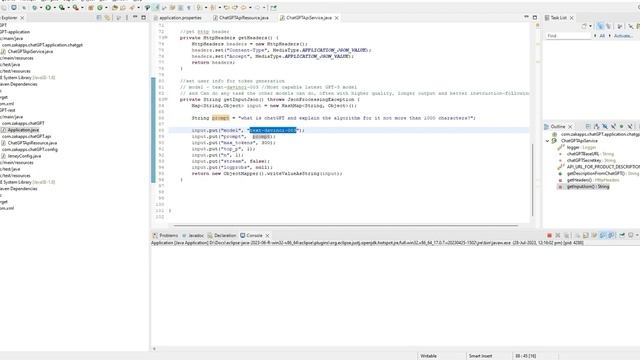Click the External Tools run icon

(76, 7)
